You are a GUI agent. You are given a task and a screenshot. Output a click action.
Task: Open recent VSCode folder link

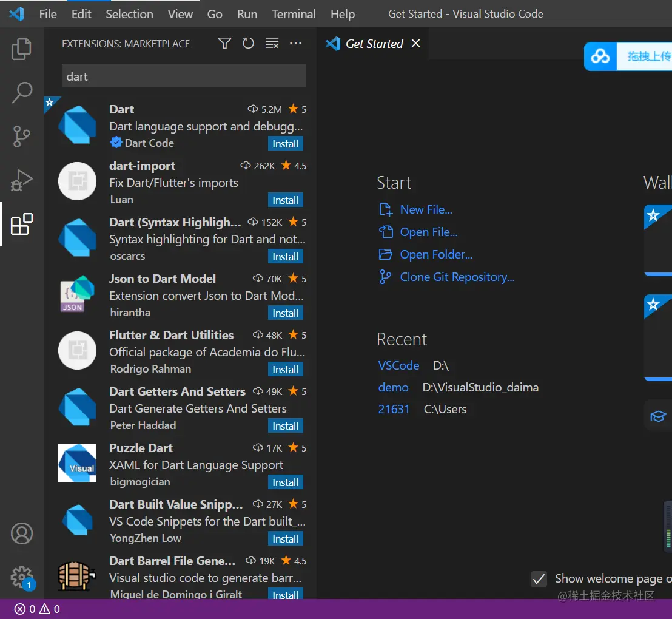pyautogui.click(x=398, y=365)
